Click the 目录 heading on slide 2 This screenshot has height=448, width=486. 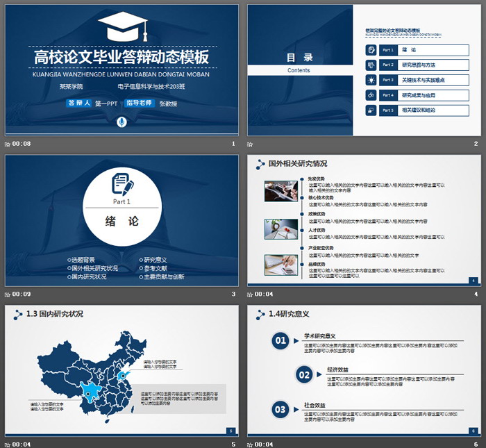(x=299, y=58)
